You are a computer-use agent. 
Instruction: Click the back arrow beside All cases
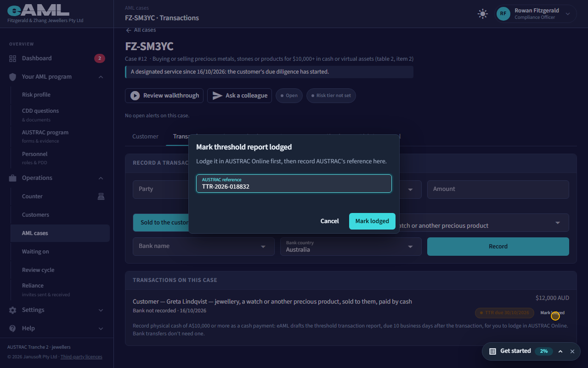(x=129, y=30)
